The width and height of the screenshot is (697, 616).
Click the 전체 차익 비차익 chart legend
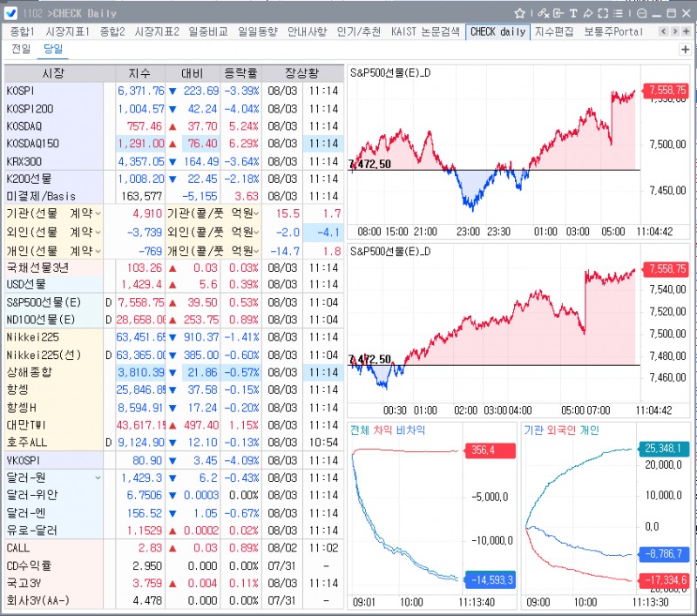click(x=388, y=430)
